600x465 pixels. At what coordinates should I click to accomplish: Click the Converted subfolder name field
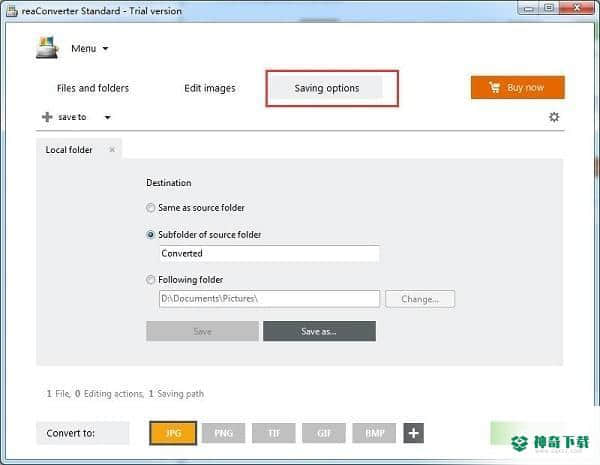(x=269, y=253)
